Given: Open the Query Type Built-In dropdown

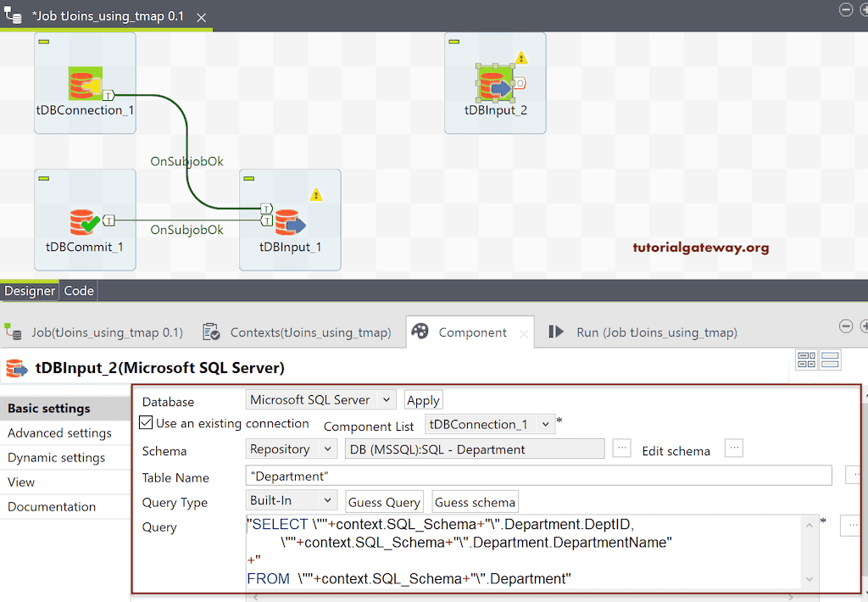Looking at the screenshot, I should (292, 500).
